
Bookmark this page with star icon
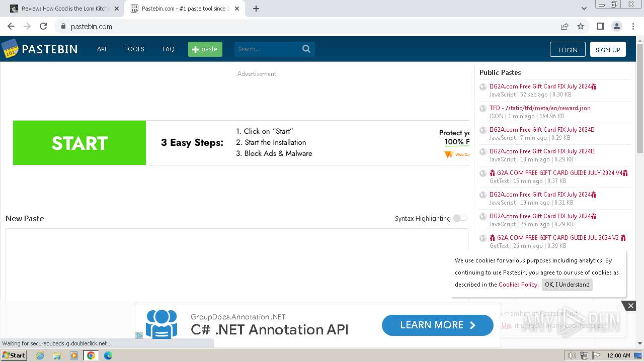(581, 26)
